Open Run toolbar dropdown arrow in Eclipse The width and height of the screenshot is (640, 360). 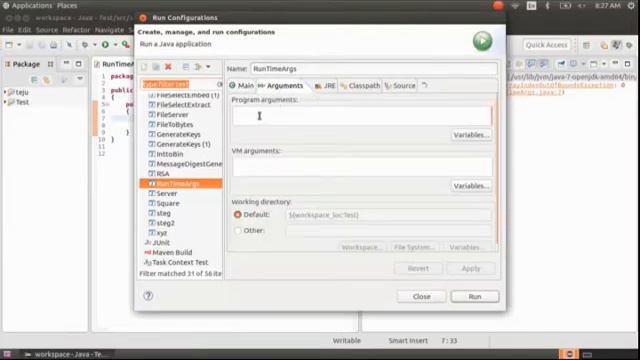(x=116, y=45)
